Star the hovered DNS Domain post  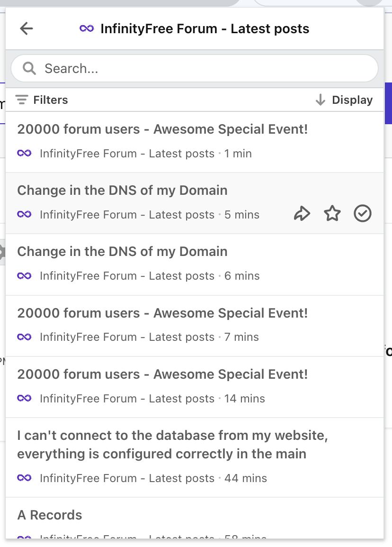(332, 214)
